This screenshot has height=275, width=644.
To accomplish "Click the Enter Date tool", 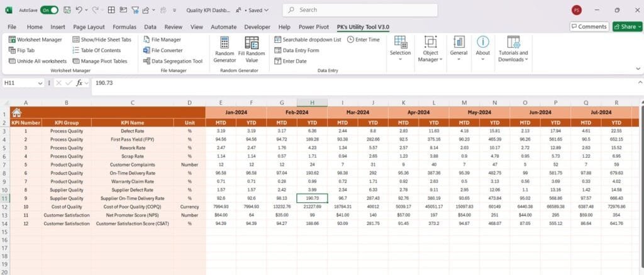I will pos(291,61).
